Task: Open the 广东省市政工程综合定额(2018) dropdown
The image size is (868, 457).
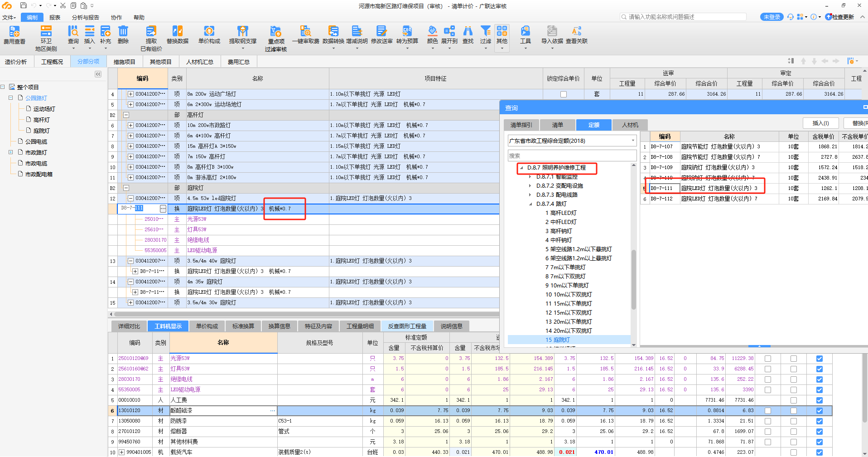Action: [x=572, y=141]
